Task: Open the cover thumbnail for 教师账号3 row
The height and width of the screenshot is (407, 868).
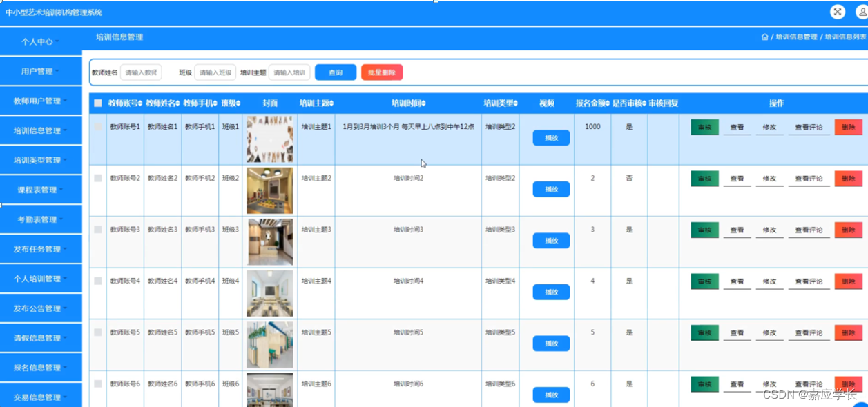Action: tap(270, 242)
